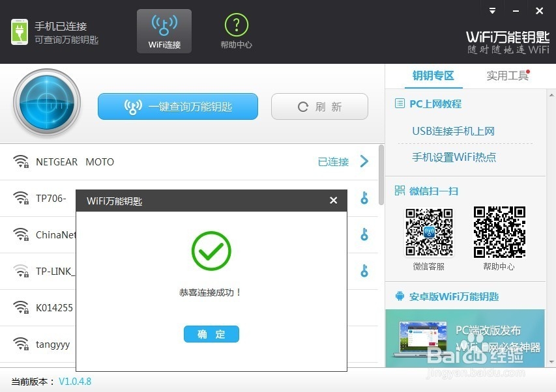Open the 帮助中心 help center

(x=236, y=31)
